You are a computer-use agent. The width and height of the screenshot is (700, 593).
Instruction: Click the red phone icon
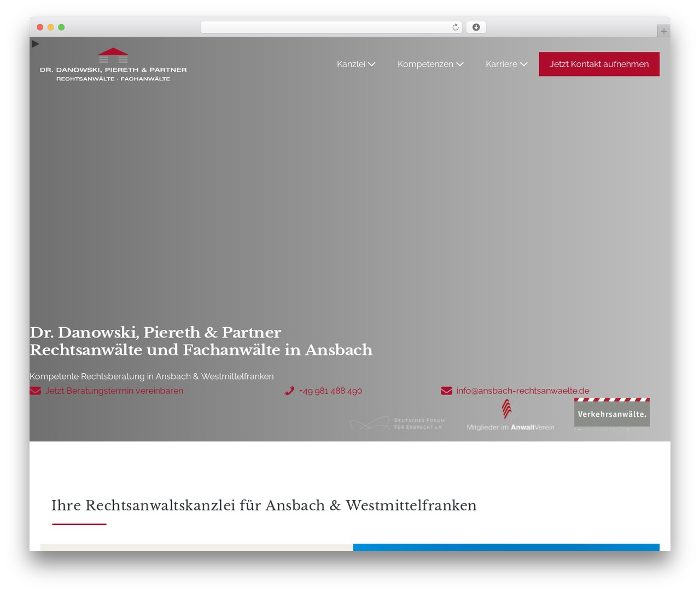tap(289, 391)
